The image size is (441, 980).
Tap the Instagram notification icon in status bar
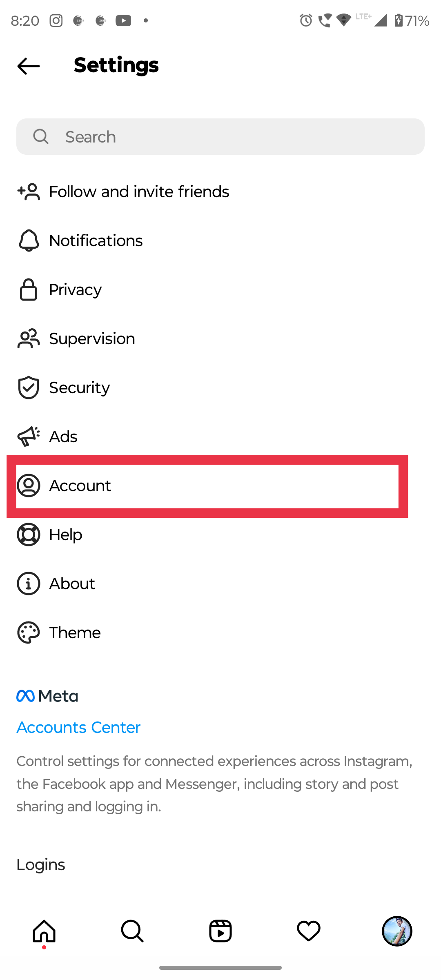pos(56,20)
